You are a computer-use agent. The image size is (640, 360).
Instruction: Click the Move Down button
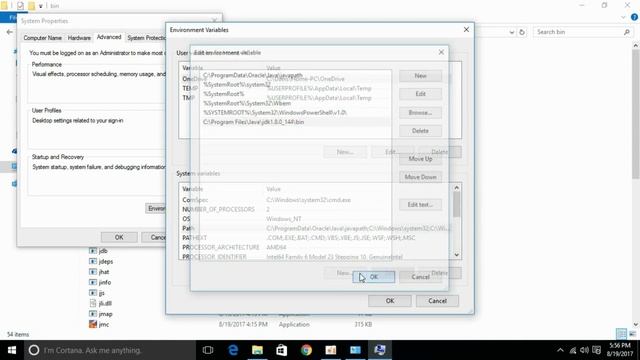point(420,177)
